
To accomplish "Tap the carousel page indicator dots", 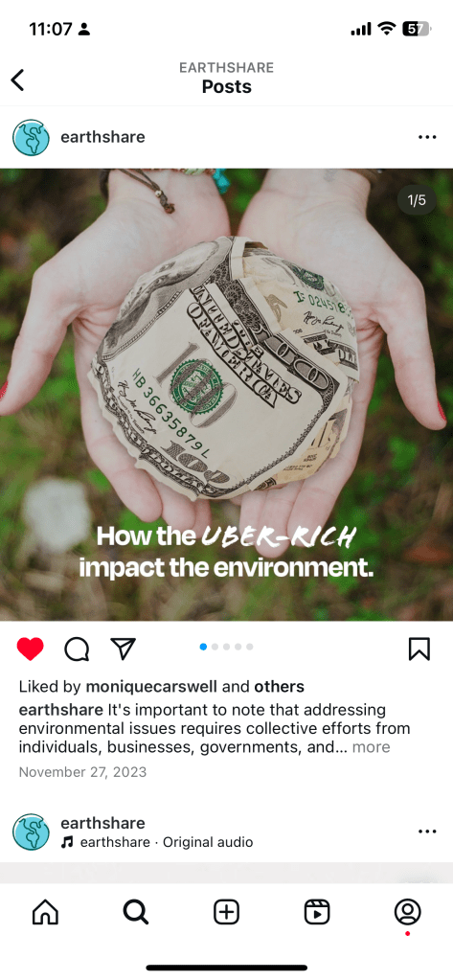I will pos(226,647).
